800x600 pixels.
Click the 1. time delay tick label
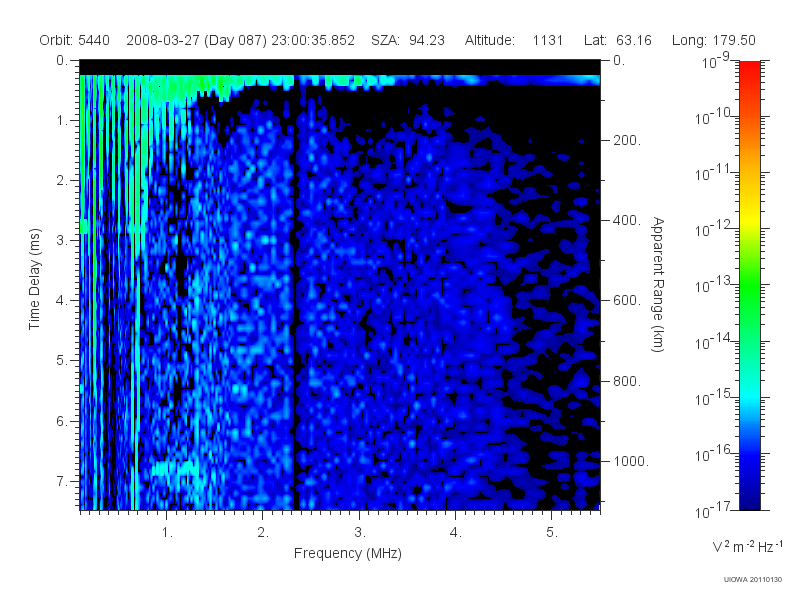pos(62,121)
